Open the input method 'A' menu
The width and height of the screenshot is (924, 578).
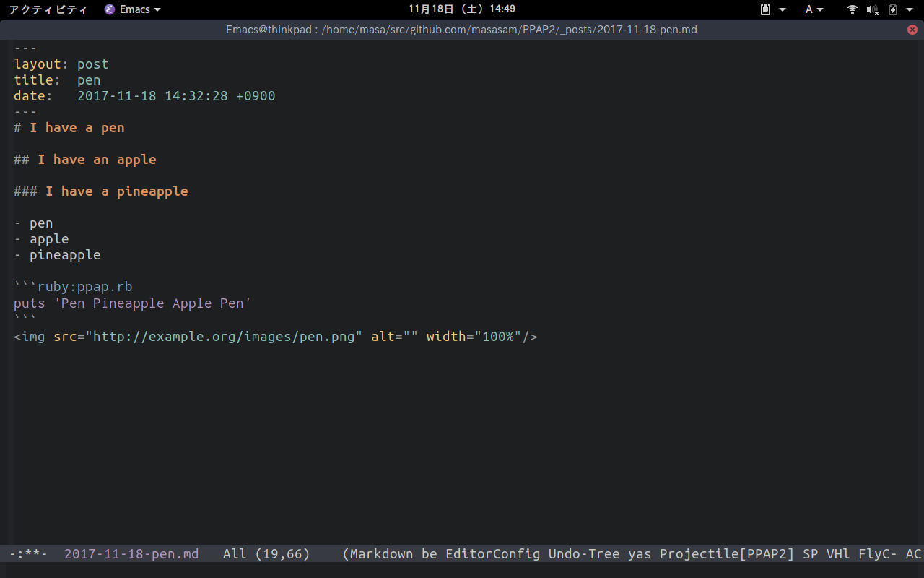pos(814,9)
